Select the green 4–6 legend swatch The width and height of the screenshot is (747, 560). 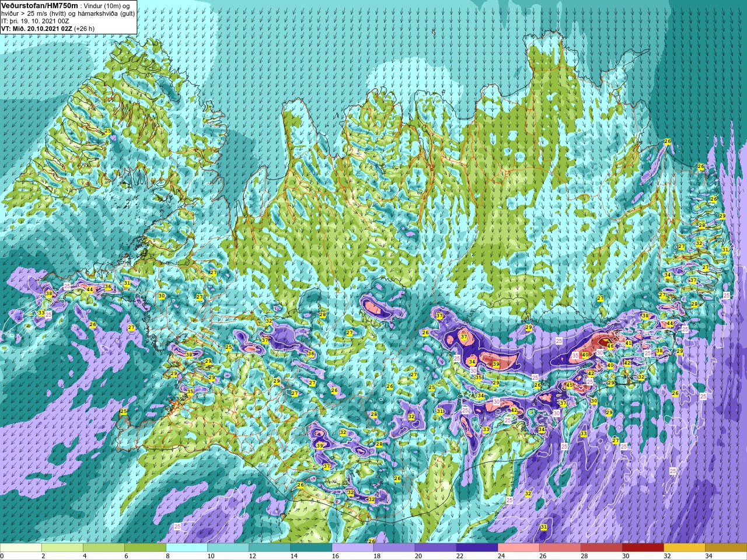tap(104, 548)
